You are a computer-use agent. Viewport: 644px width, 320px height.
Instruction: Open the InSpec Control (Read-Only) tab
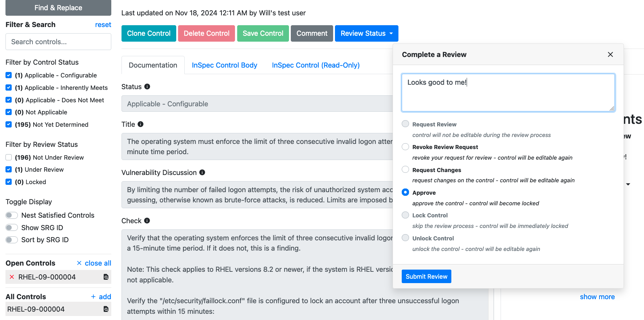[x=316, y=65]
